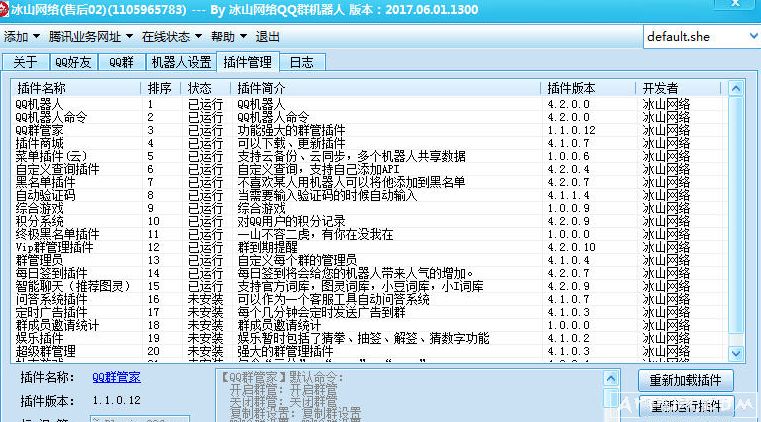Click the 插件简介 column header

click(x=385, y=88)
